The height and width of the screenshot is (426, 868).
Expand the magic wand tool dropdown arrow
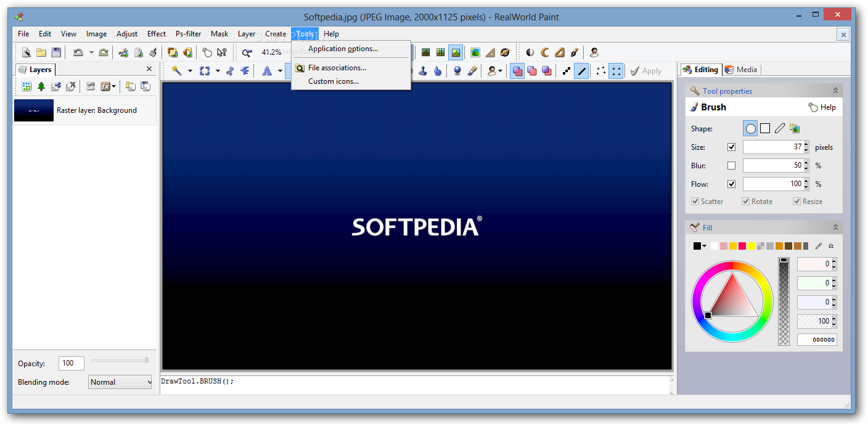190,71
